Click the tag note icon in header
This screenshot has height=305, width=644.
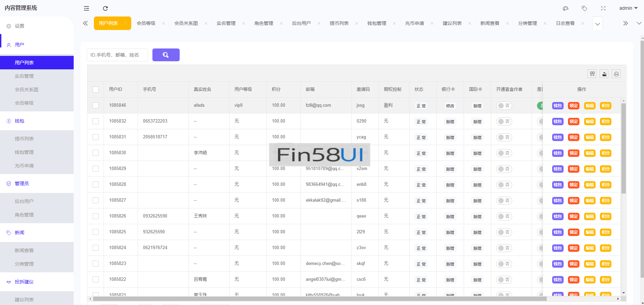pos(584,8)
